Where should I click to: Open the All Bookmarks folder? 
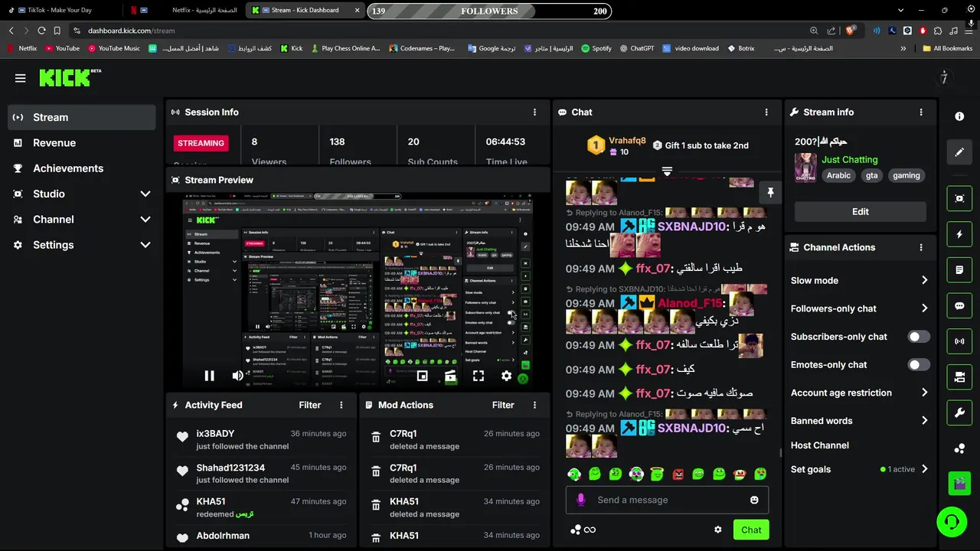click(947, 48)
